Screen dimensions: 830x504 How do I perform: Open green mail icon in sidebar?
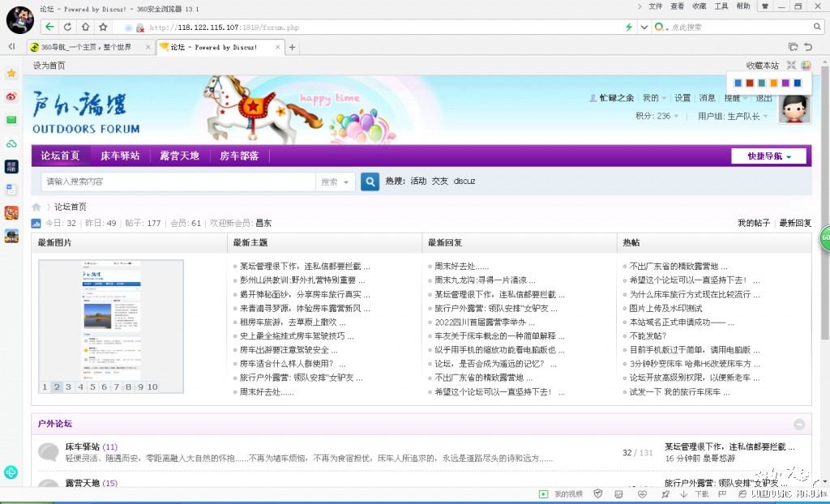[x=11, y=120]
